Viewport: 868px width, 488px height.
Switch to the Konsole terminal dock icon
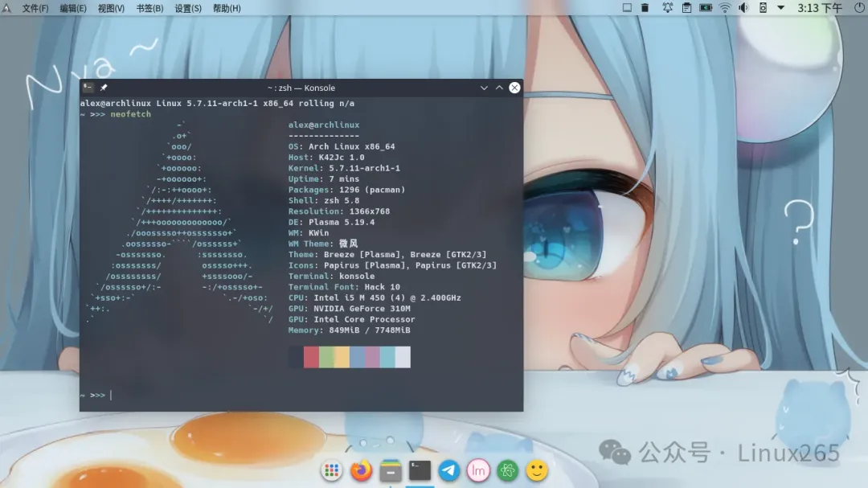(420, 471)
